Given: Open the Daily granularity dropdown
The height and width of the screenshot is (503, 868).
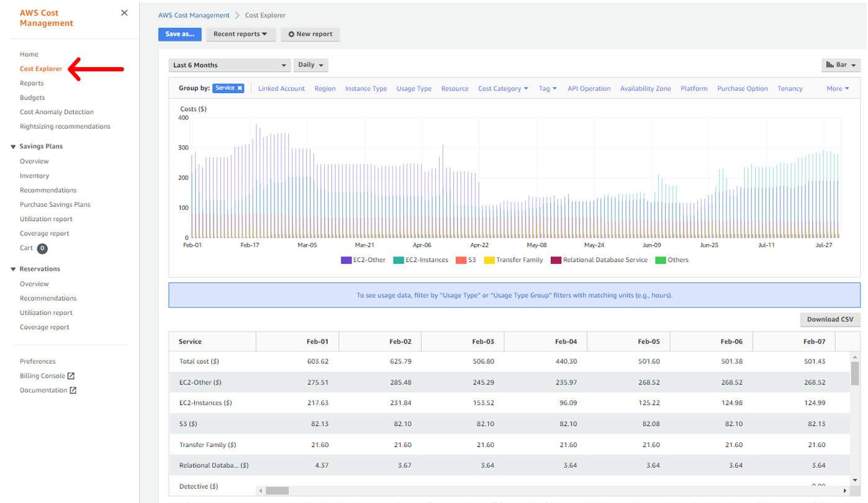Looking at the screenshot, I should coord(310,65).
